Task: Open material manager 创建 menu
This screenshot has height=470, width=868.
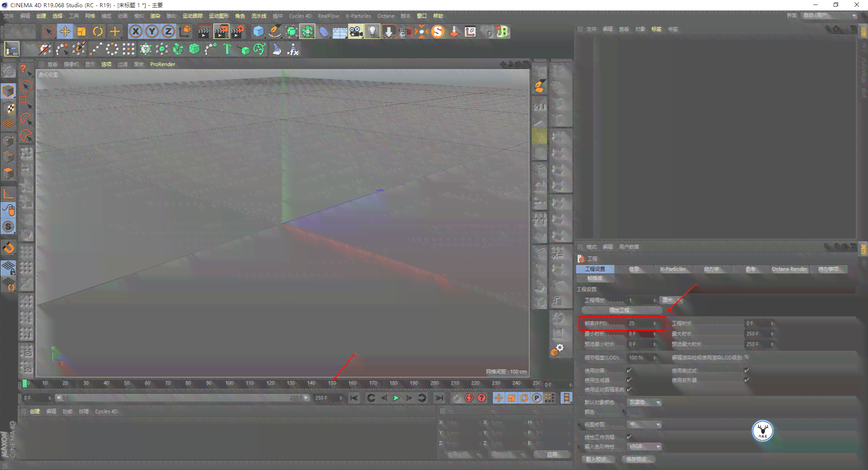Action: 35,412
